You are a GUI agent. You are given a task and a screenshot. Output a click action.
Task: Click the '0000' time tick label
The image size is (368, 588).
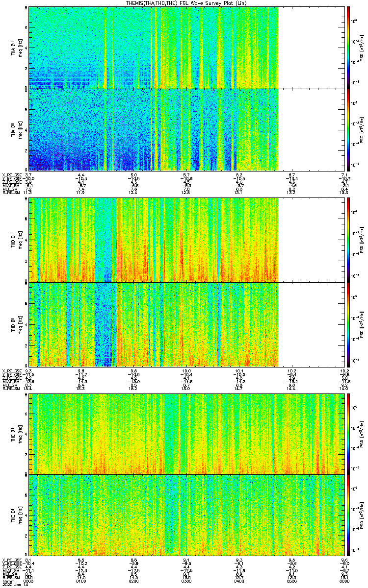[x=28, y=581]
